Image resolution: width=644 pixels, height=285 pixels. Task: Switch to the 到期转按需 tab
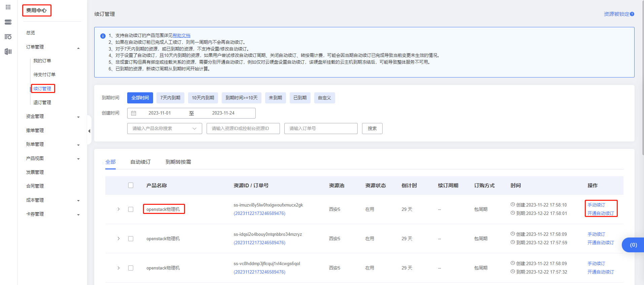178,162
